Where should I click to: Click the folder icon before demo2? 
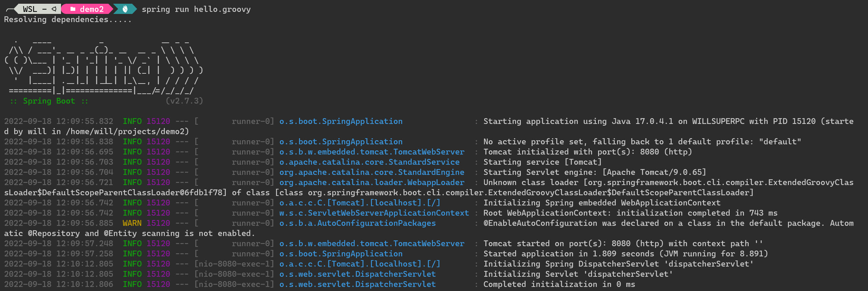pos(73,9)
